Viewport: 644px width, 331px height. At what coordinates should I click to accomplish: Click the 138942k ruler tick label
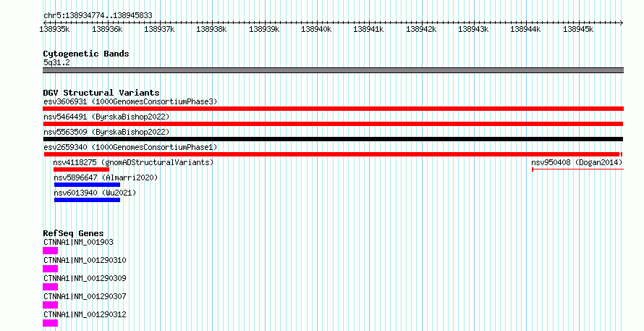tap(421, 29)
